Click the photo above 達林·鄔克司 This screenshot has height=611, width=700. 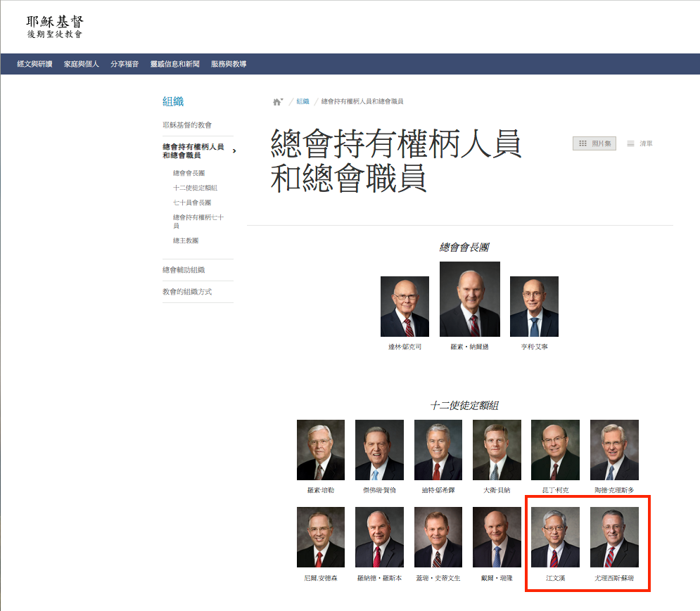(x=405, y=306)
